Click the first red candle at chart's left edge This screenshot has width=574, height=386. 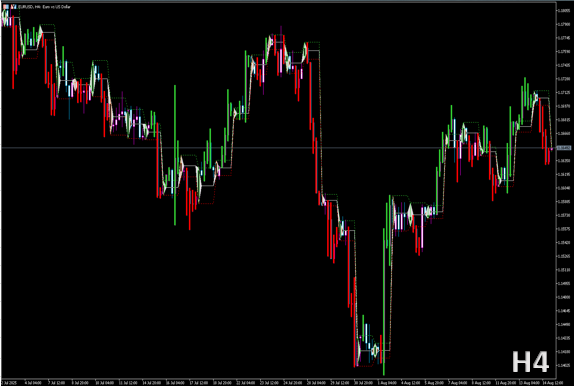pos(13,51)
